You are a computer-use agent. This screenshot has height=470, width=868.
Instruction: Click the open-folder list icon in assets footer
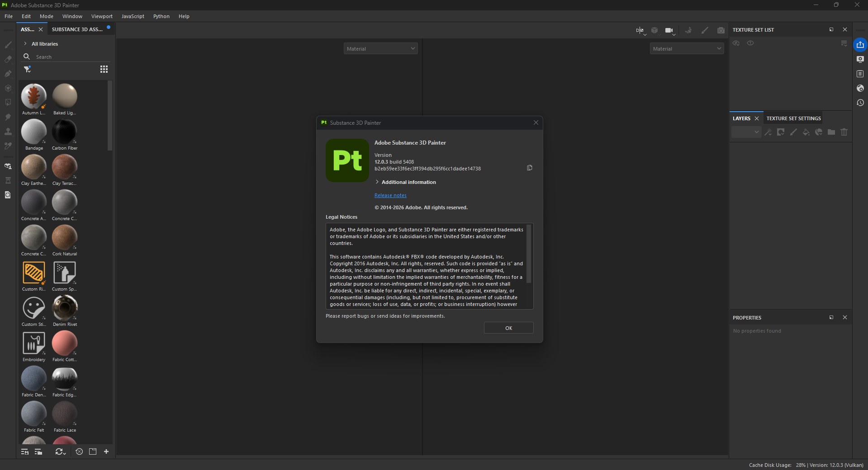point(38,451)
